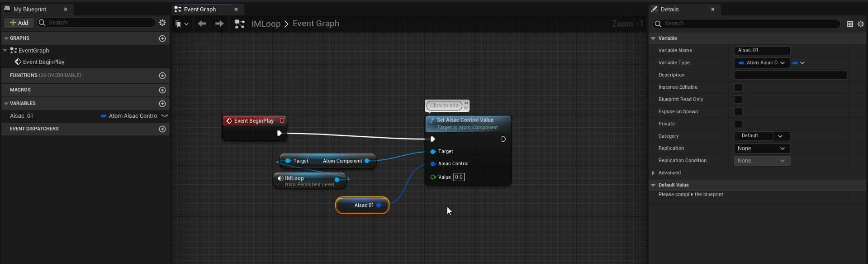Click Atom Component output pin

(x=367, y=161)
